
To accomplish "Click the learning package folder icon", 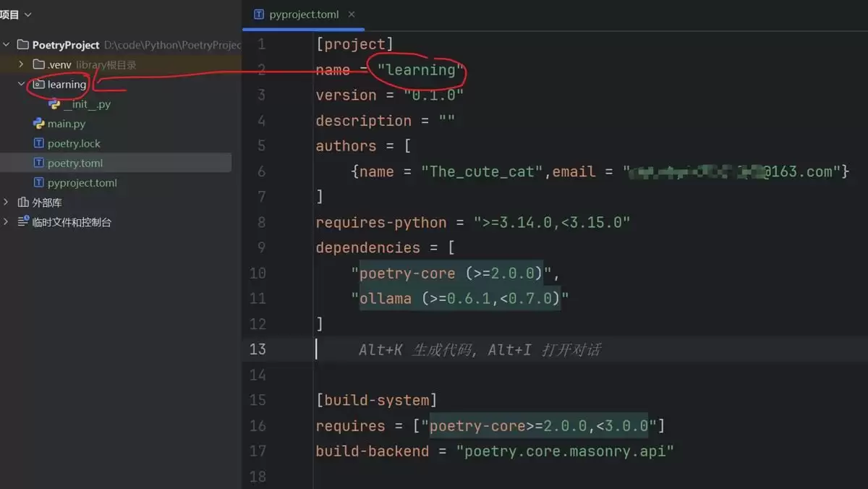I will click(39, 84).
